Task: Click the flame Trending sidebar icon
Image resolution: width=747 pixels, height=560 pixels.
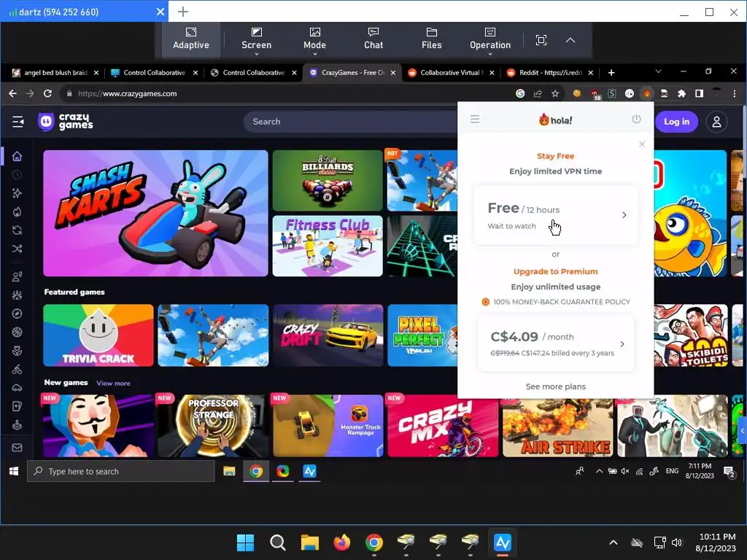Action: pyautogui.click(x=18, y=212)
